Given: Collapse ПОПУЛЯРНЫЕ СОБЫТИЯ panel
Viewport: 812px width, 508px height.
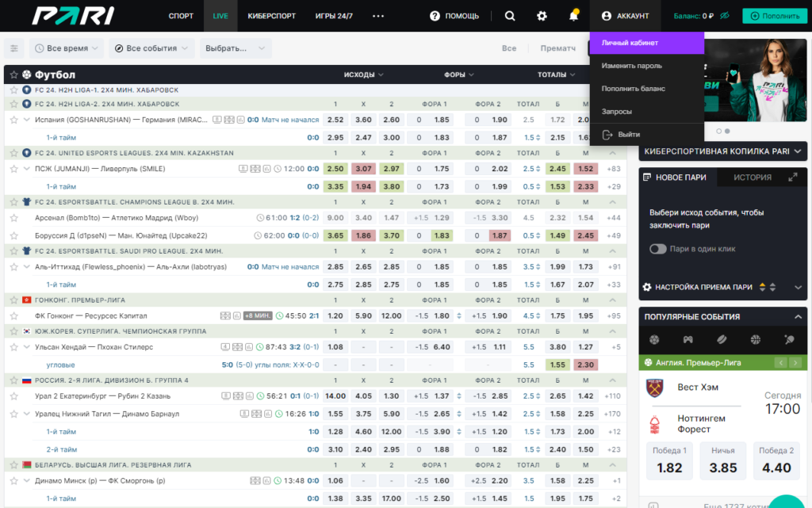Looking at the screenshot, I should pos(798,316).
